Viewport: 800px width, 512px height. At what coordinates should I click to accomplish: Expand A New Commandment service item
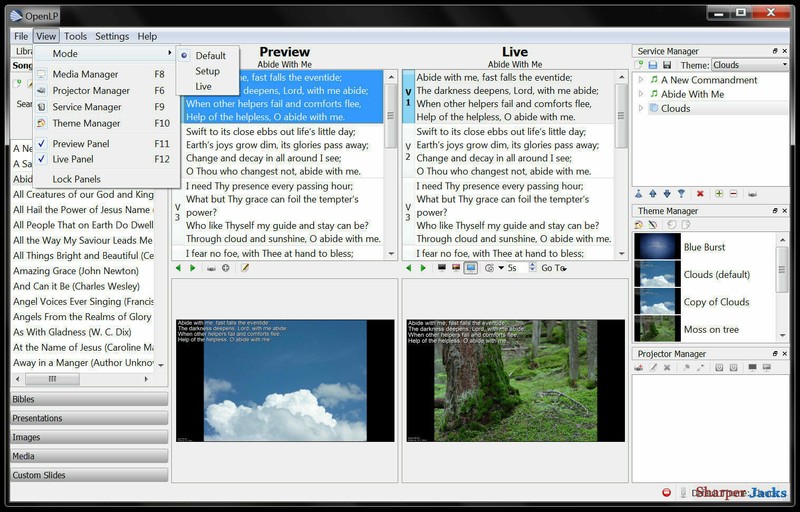(x=641, y=80)
